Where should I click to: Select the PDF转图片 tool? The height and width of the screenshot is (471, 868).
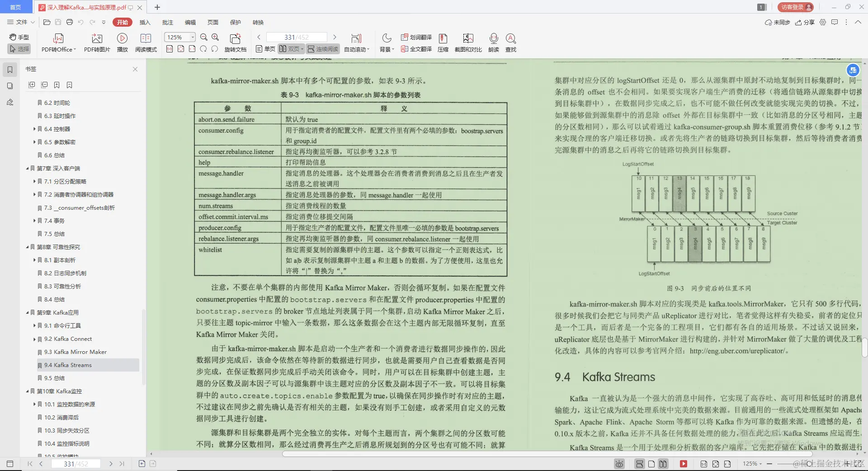(x=96, y=43)
